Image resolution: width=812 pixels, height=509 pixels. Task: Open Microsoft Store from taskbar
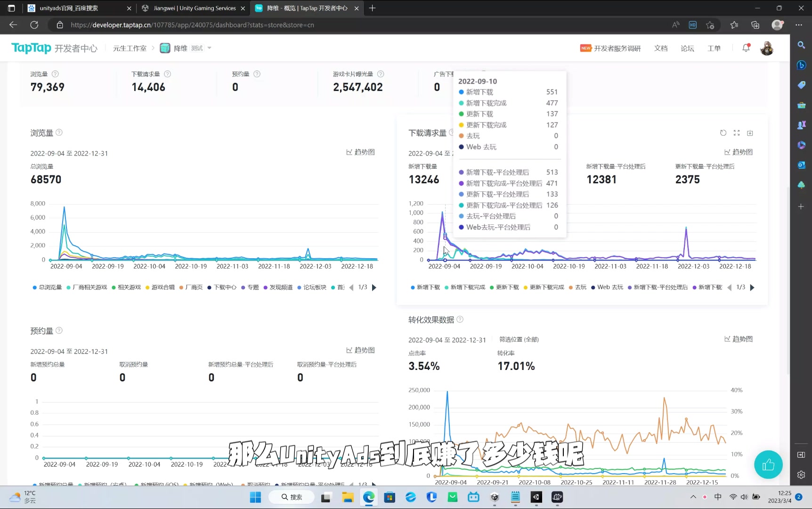click(x=390, y=497)
